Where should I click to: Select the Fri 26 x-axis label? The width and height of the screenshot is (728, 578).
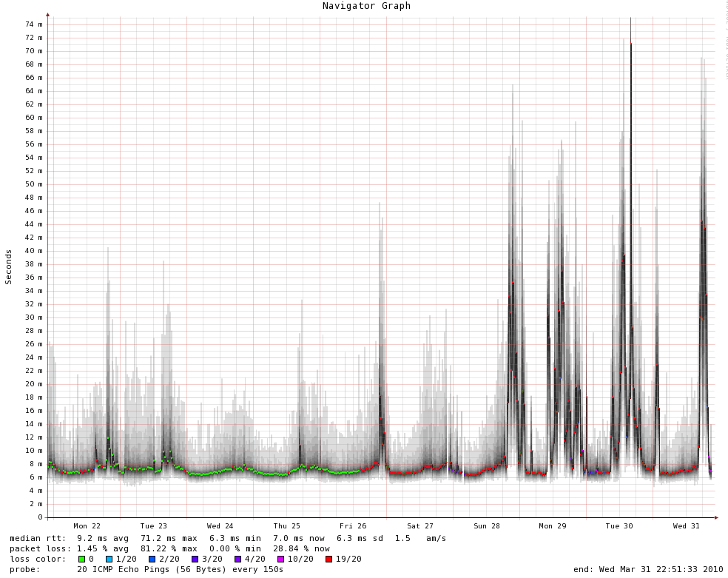353,525
